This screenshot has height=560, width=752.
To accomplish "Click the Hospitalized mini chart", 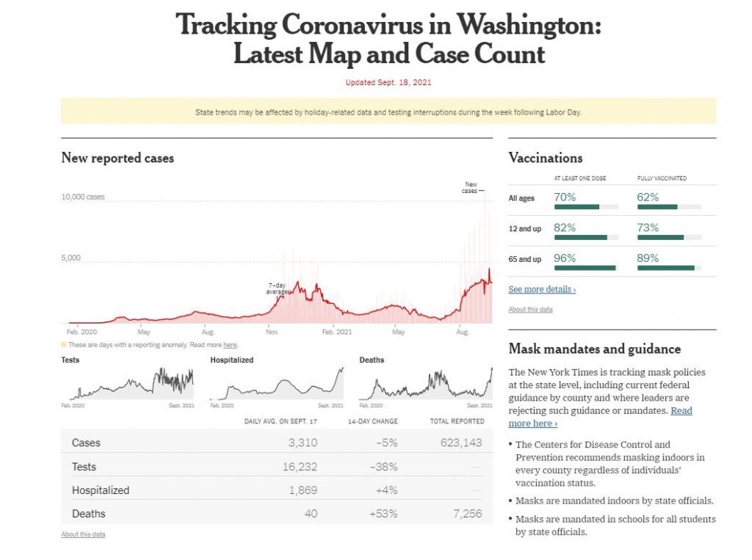I will [277, 383].
